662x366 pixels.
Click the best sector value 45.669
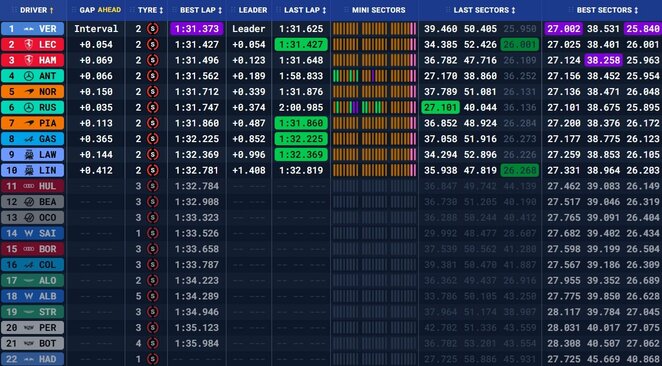tap(604, 359)
